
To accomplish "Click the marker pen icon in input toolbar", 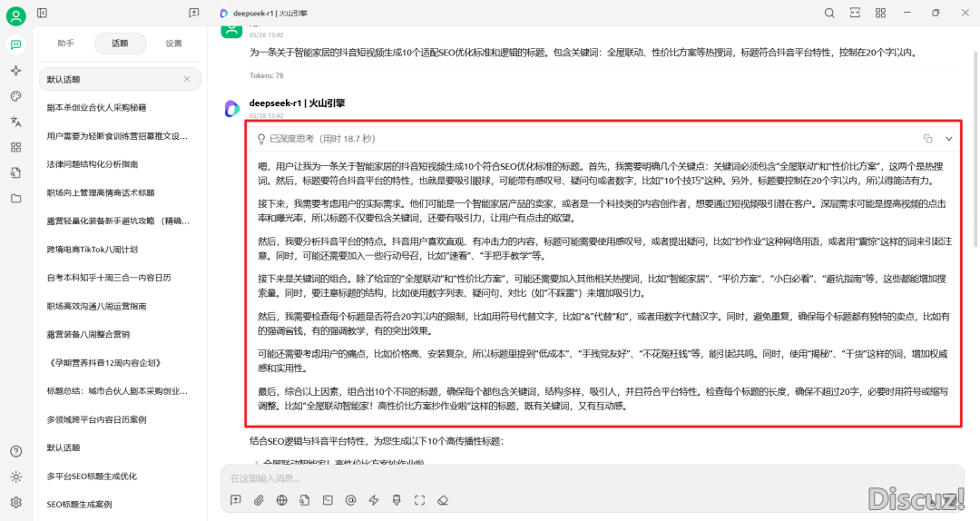I will [x=397, y=500].
